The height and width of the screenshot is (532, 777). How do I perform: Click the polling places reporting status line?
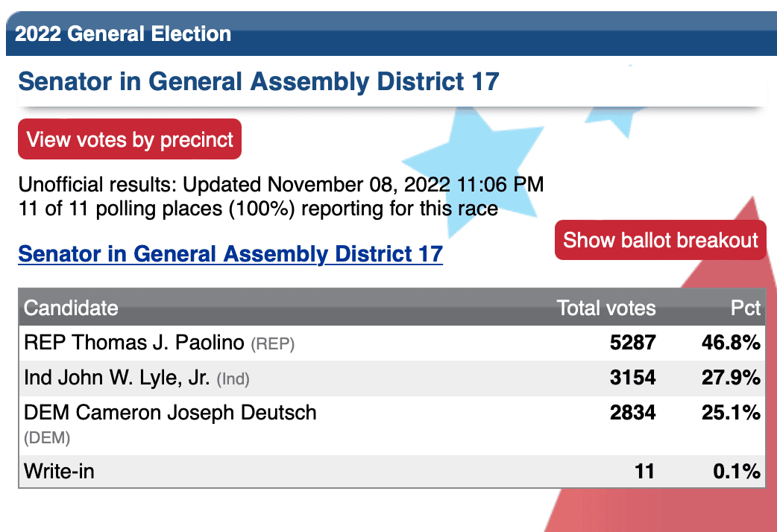(258, 209)
